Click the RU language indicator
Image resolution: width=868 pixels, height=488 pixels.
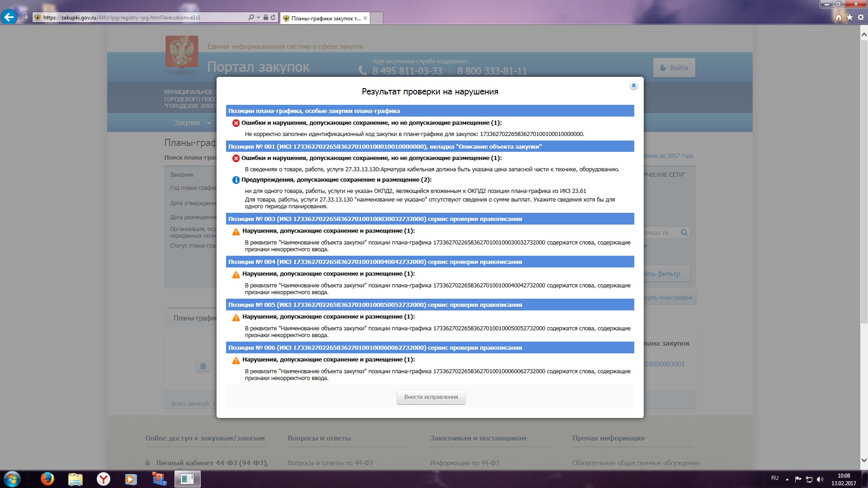pos(775,478)
